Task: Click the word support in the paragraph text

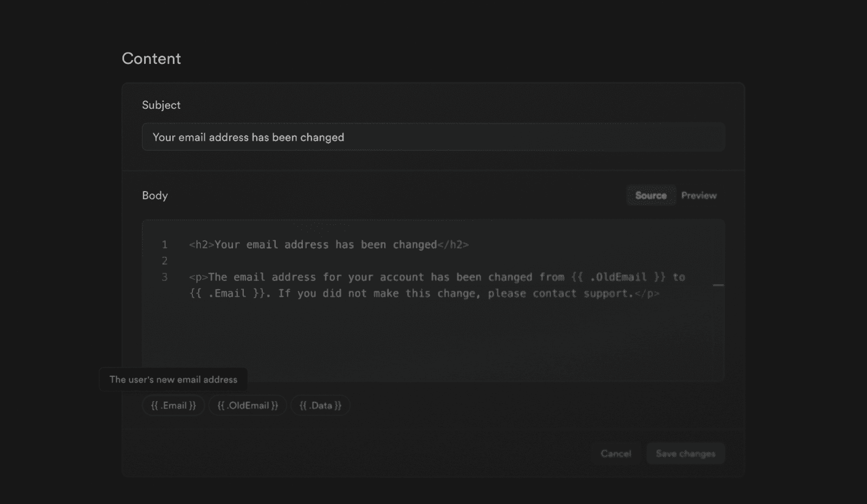Action: tap(607, 293)
